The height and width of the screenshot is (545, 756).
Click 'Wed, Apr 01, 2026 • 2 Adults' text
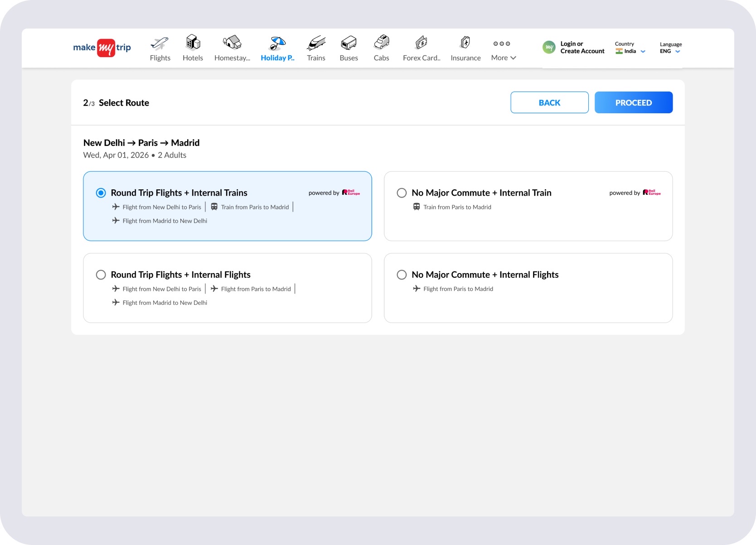pos(135,155)
